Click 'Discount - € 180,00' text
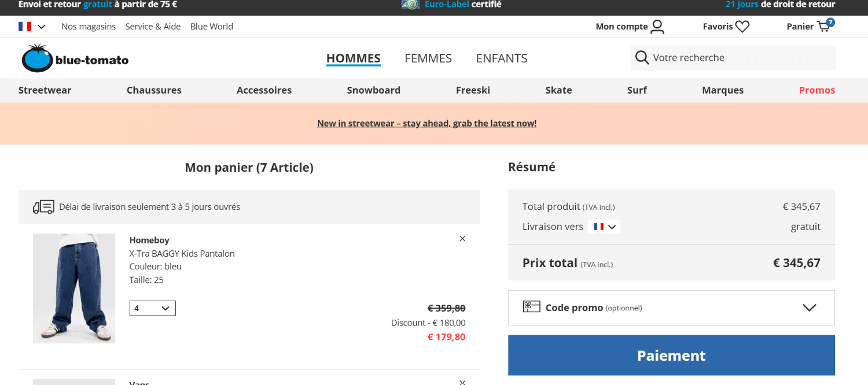 pyautogui.click(x=428, y=323)
